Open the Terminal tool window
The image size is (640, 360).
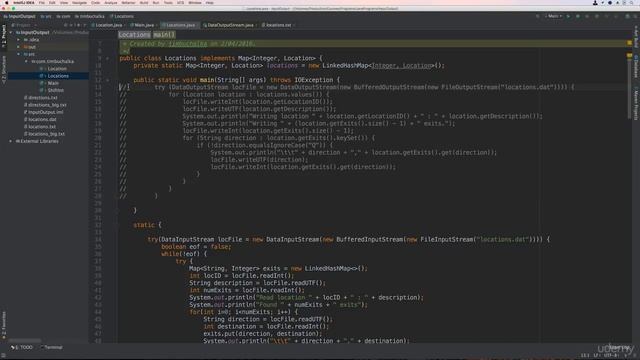(x=51, y=347)
